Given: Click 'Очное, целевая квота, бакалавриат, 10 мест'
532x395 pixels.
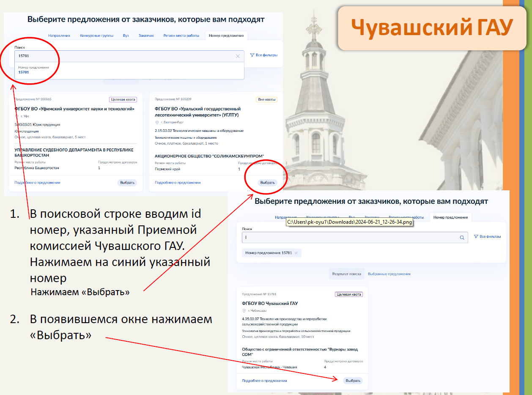Looking at the screenshot, I should click(278, 337).
